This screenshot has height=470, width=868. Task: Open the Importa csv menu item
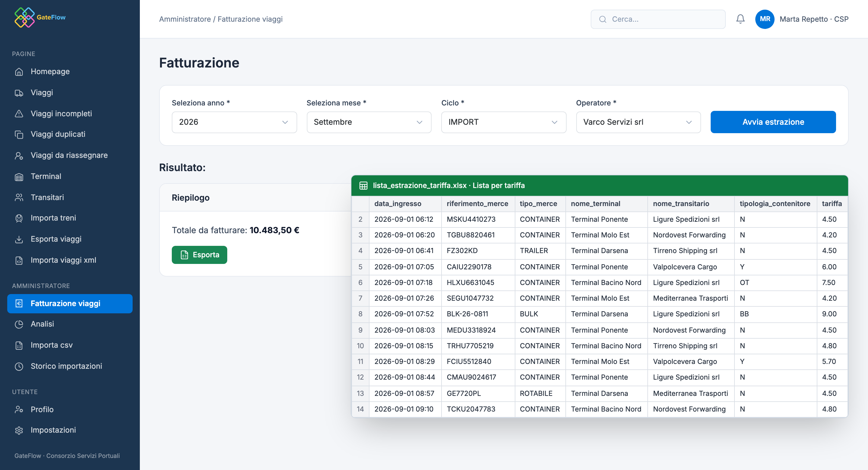70,345
